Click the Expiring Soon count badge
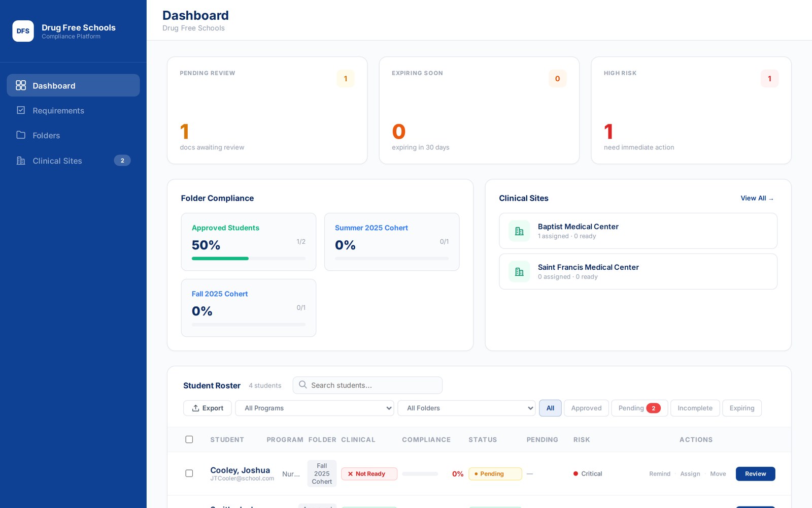 (557, 78)
